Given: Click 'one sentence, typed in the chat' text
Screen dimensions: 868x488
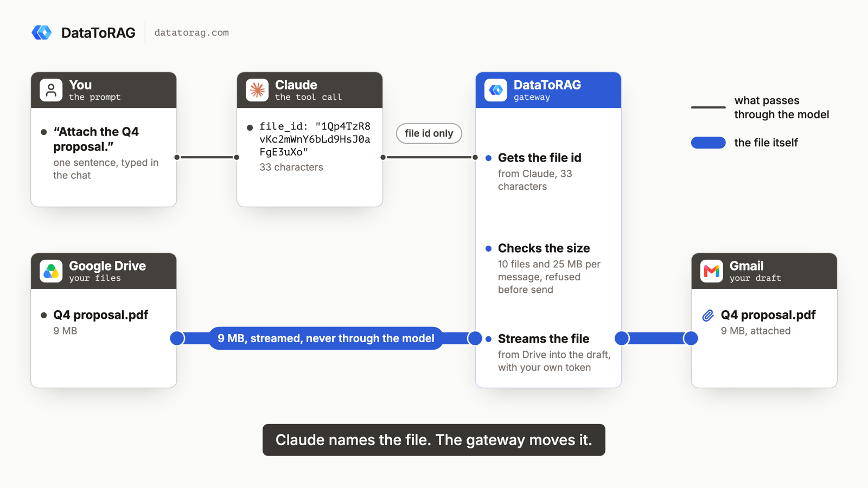Looking at the screenshot, I should click(x=106, y=169).
